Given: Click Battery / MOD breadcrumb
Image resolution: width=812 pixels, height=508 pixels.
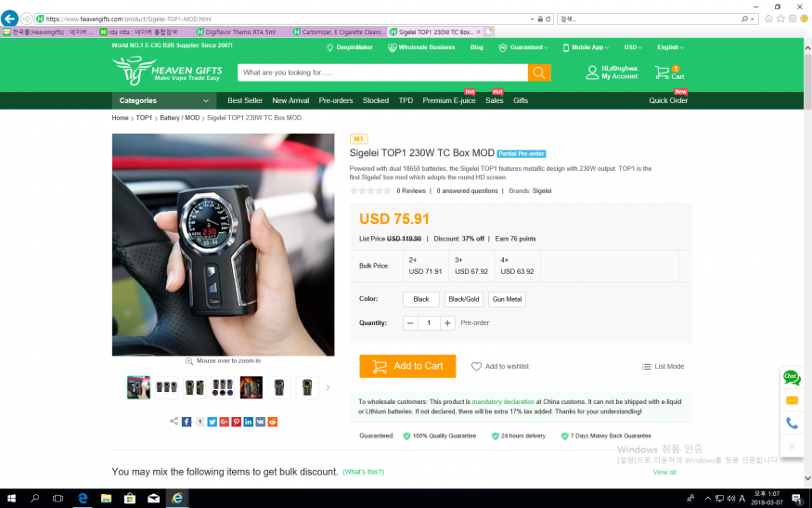Looking at the screenshot, I should (180, 118).
